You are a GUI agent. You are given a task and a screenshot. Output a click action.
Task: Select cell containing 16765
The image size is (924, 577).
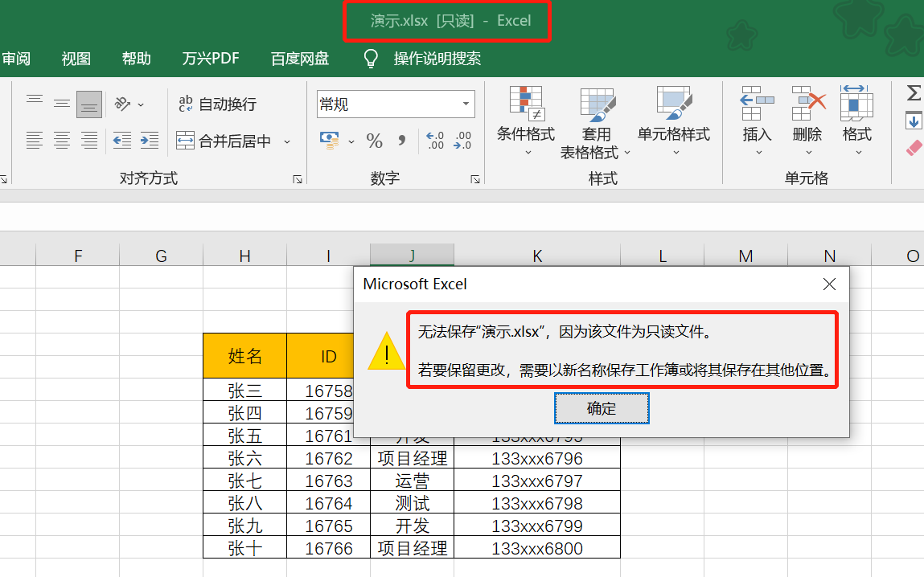click(x=329, y=526)
